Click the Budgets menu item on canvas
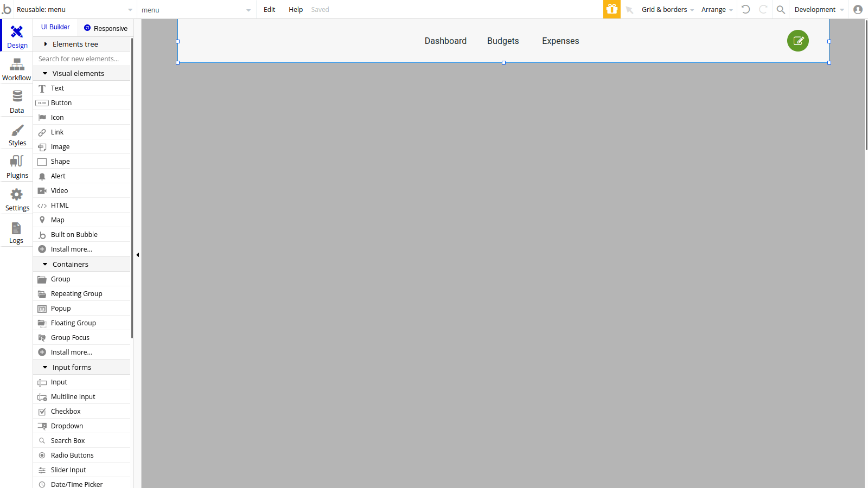Image resolution: width=868 pixels, height=488 pixels. (503, 41)
